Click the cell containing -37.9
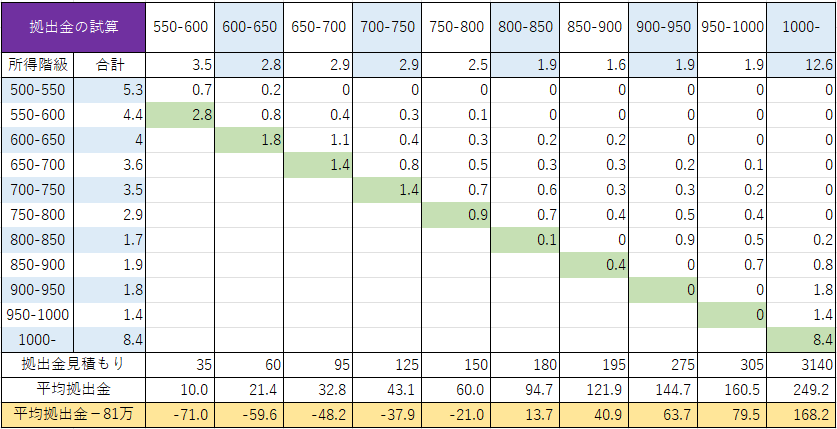 (386, 413)
